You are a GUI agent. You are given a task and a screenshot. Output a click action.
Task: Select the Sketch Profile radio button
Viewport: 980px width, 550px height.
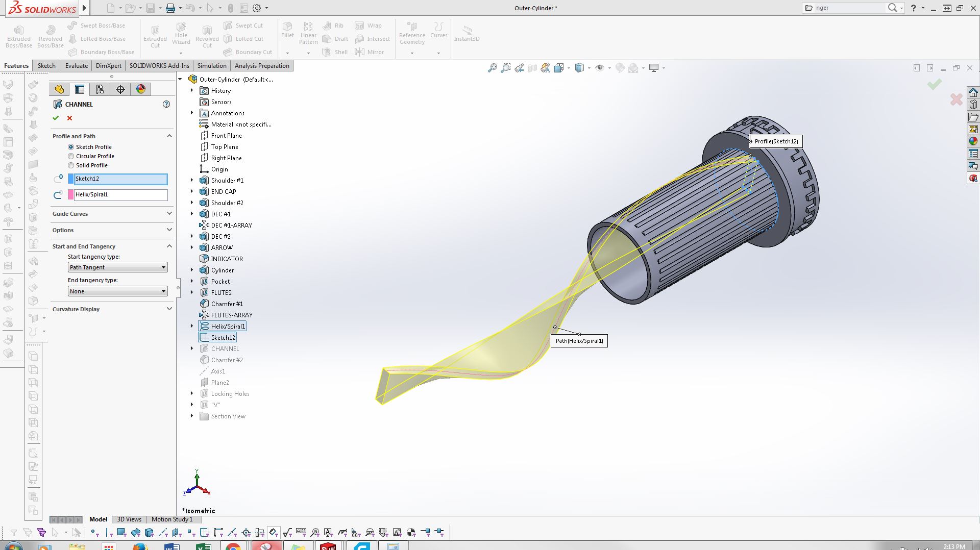pos(71,147)
